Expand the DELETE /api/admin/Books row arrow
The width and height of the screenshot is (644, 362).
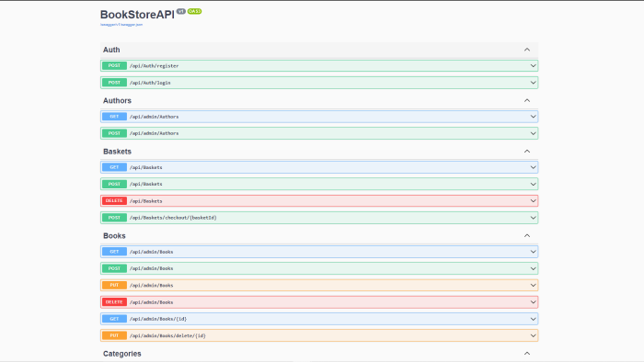click(533, 302)
